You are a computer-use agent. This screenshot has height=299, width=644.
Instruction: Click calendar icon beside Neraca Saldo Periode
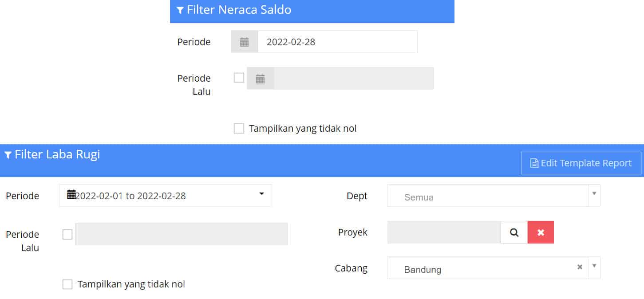(x=244, y=42)
